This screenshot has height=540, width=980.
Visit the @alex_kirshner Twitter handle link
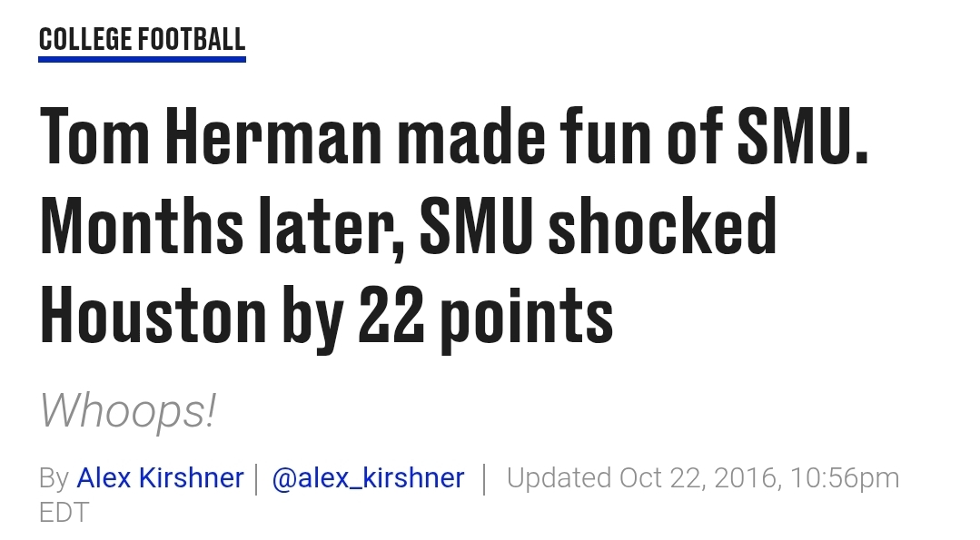tap(368, 478)
